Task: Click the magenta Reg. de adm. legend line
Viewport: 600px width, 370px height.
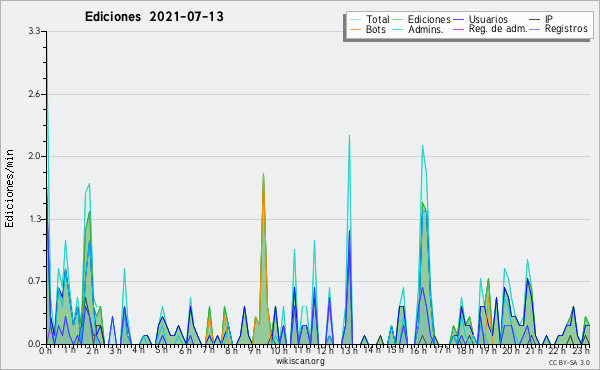Action: coord(458,29)
